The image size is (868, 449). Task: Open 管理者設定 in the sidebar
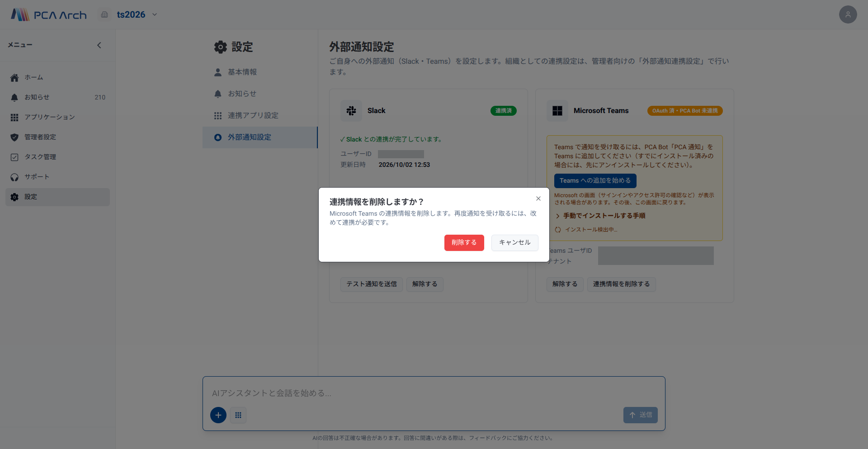(57, 137)
